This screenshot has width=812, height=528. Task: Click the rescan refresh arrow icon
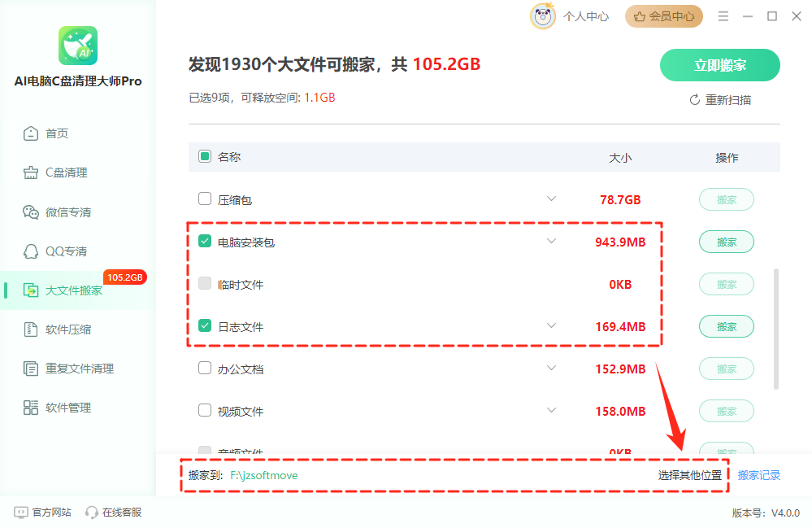click(695, 100)
